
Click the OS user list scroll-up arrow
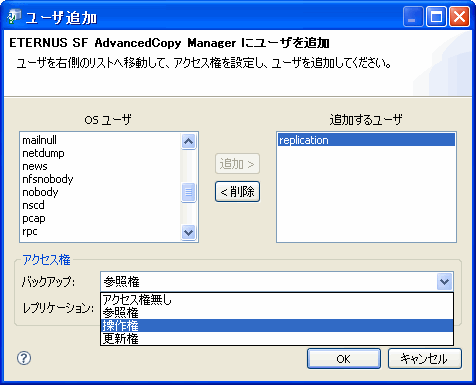pos(188,142)
